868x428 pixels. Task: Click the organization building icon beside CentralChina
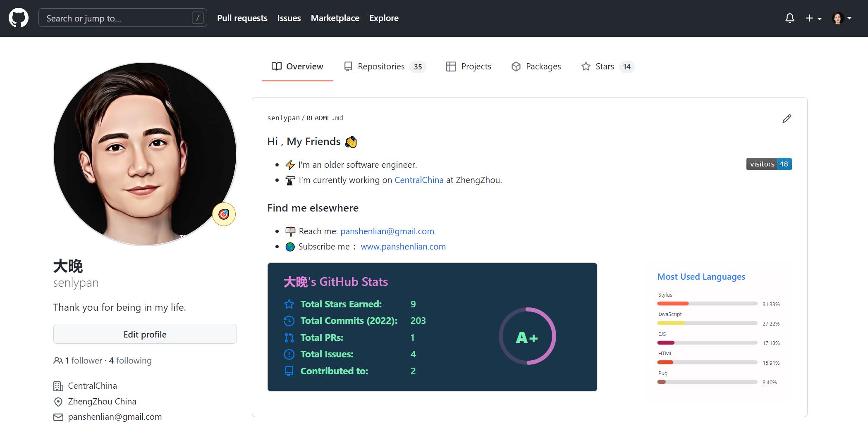coord(58,386)
